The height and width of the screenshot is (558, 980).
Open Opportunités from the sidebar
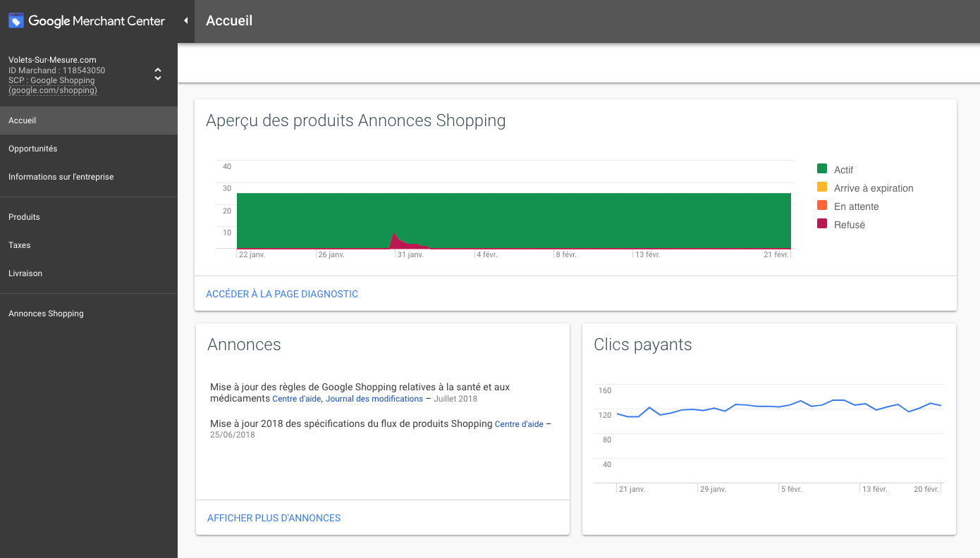(x=31, y=148)
